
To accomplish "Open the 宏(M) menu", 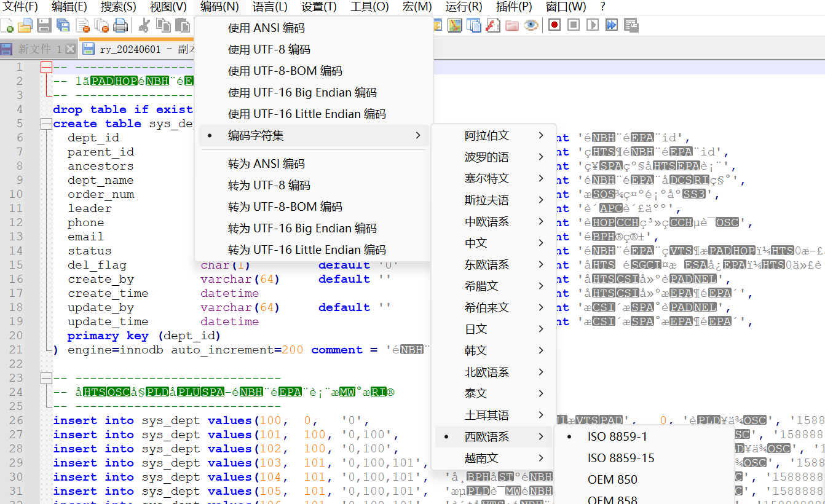I will tap(417, 7).
